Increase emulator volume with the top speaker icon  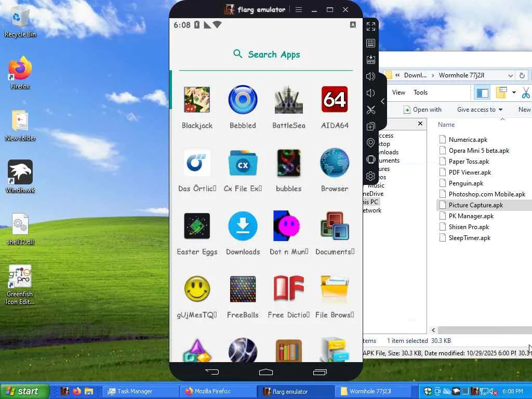coord(371,76)
